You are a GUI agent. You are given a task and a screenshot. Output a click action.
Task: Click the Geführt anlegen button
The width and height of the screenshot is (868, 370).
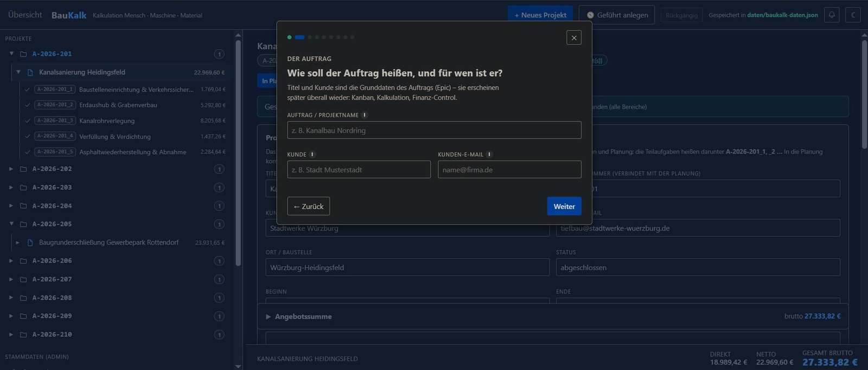(617, 15)
